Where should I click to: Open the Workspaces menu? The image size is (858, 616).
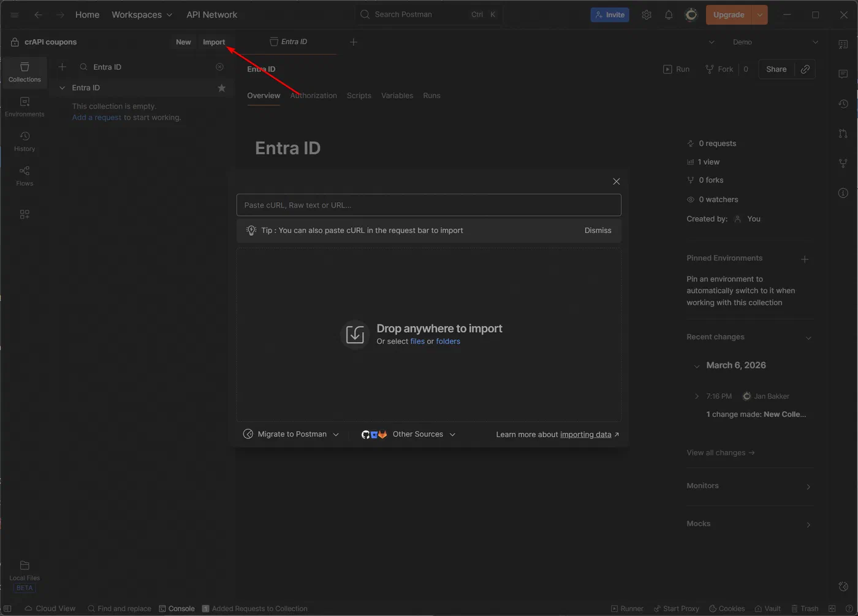[x=142, y=15]
